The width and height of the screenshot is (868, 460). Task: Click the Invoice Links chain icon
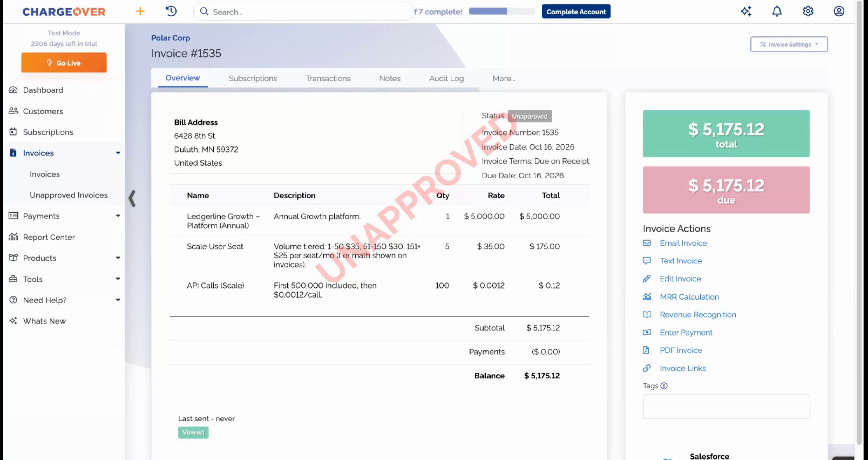coord(647,368)
